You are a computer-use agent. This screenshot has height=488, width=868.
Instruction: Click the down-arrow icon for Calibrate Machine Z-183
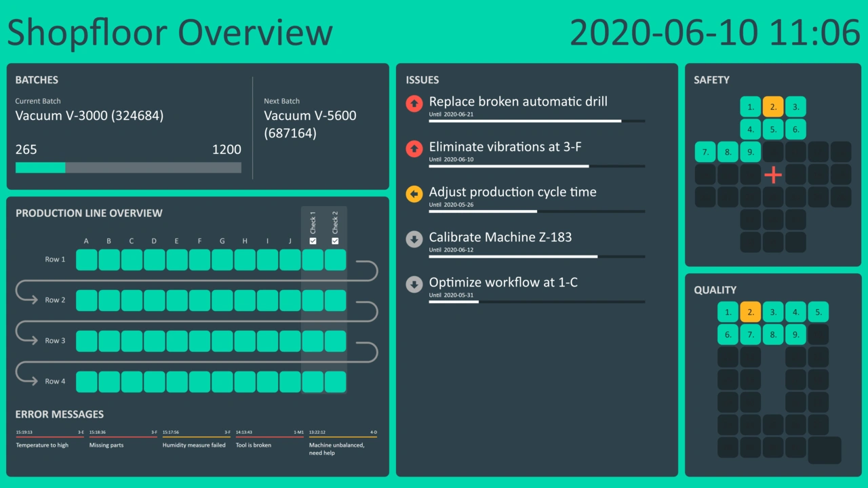[x=414, y=239]
